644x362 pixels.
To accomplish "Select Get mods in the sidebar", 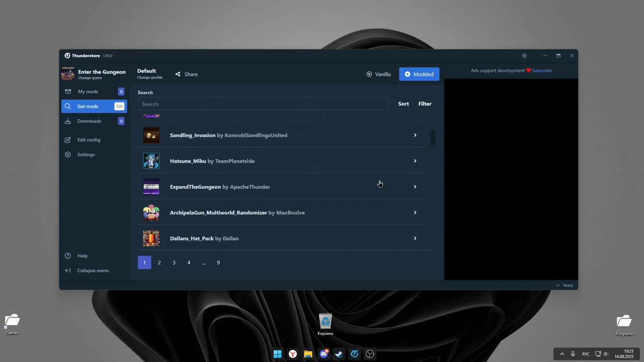I will point(94,106).
